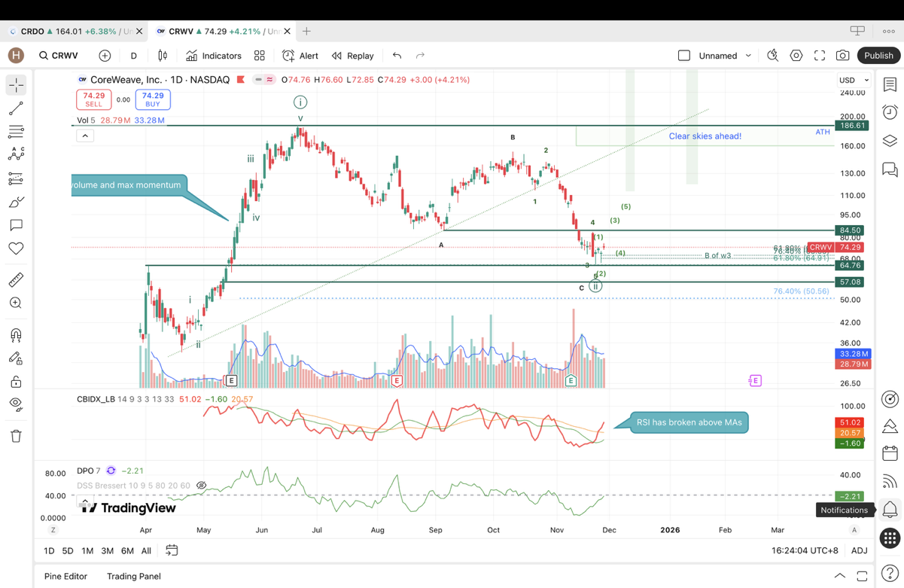Toggle DSS Bressert indicator visibility eye
The image size is (904, 588).
click(x=202, y=486)
